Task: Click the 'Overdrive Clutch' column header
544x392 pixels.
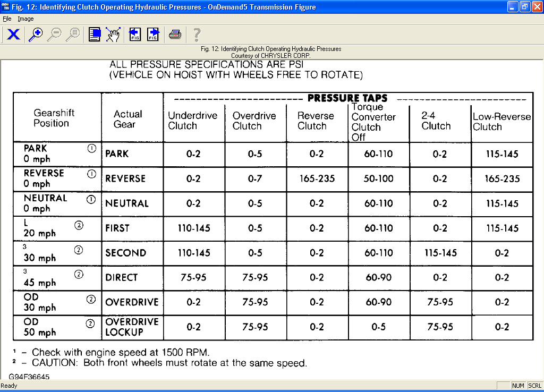Action: coord(254,121)
